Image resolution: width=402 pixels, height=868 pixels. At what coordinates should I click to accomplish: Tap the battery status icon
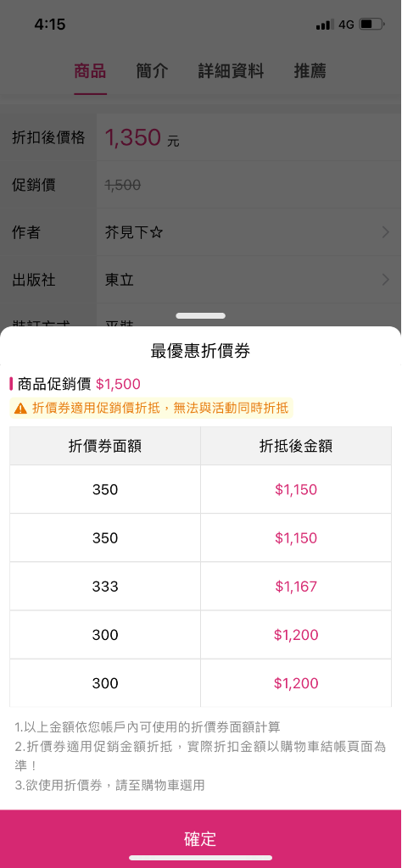tap(371, 25)
